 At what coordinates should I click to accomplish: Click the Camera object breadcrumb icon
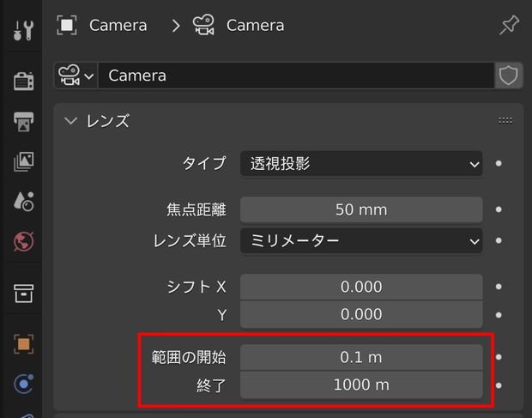pyautogui.click(x=67, y=25)
